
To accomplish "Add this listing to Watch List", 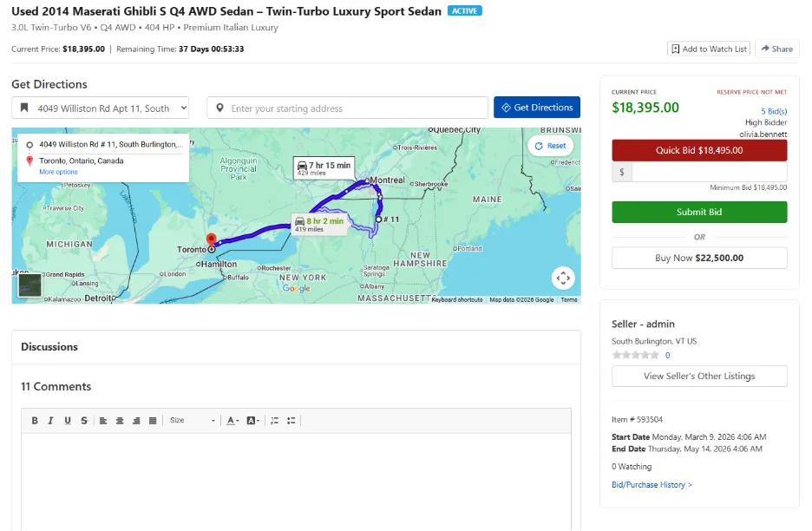I will click(709, 49).
